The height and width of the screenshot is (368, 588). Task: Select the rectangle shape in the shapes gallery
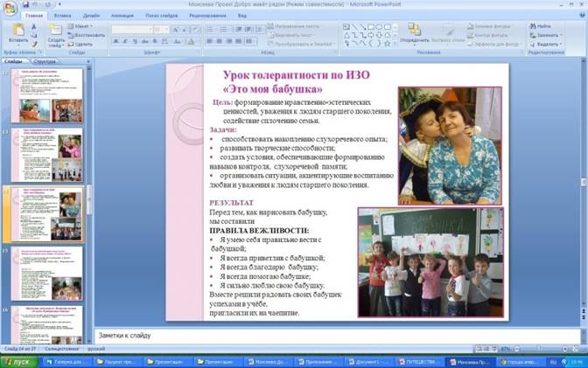point(371,27)
